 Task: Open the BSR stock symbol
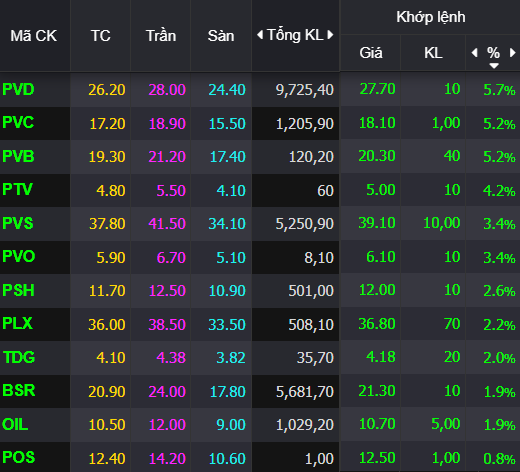19,390
